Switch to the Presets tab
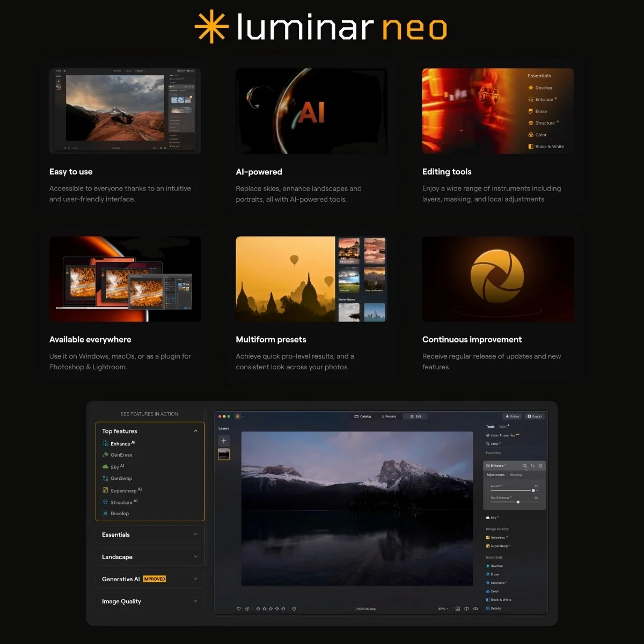644x644 pixels. (x=389, y=416)
